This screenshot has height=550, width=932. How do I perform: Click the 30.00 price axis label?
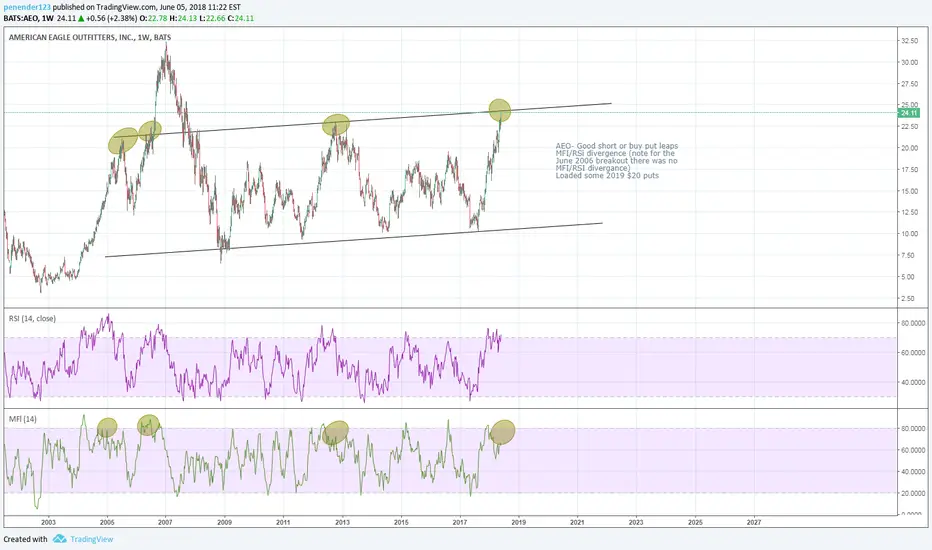pos(909,62)
